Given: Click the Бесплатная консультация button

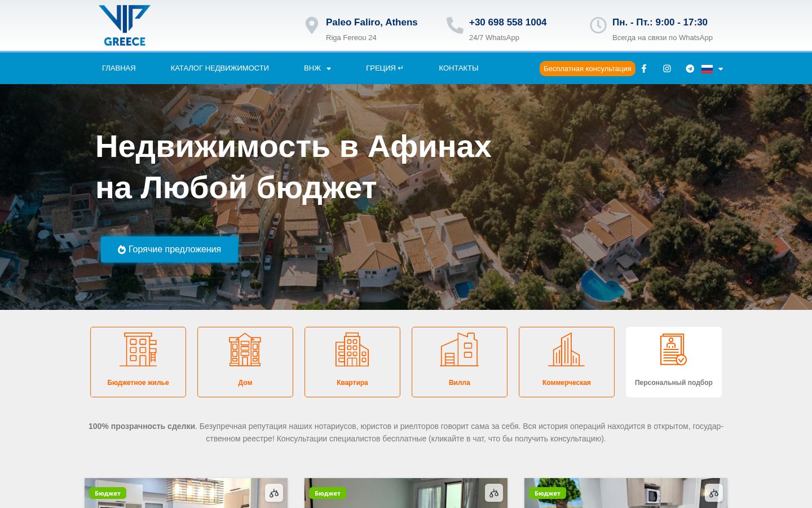Looking at the screenshot, I should click(x=588, y=68).
